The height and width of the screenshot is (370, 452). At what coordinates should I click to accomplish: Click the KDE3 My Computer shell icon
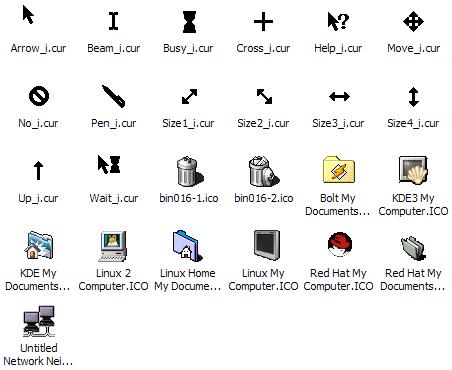click(413, 170)
